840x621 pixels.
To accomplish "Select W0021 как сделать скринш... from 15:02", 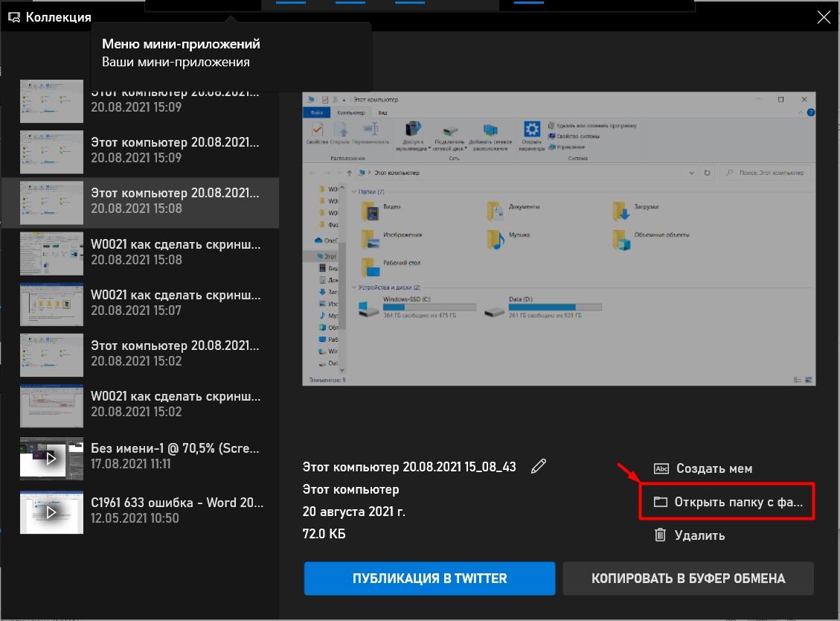I will tap(141, 405).
